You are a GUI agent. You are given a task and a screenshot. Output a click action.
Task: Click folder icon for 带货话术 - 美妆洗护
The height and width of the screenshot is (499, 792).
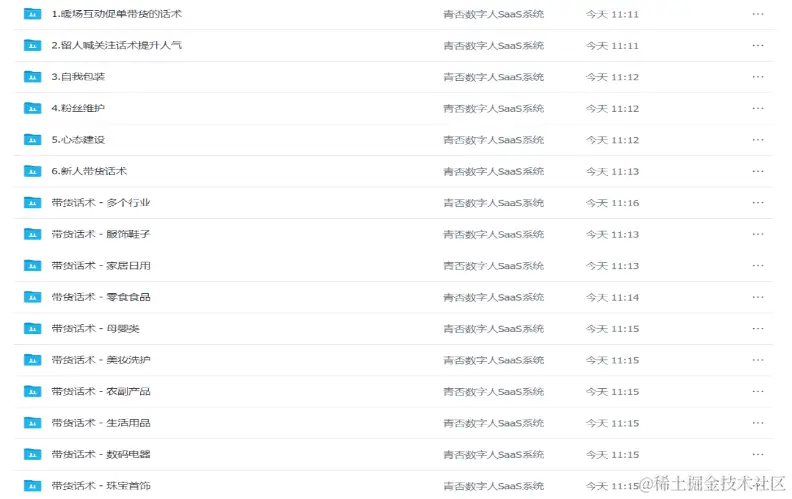32,360
